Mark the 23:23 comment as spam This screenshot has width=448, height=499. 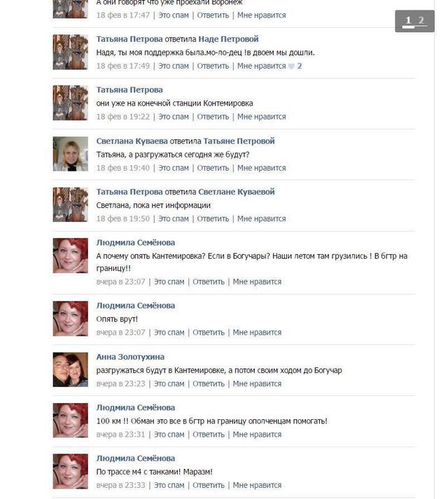point(169,384)
